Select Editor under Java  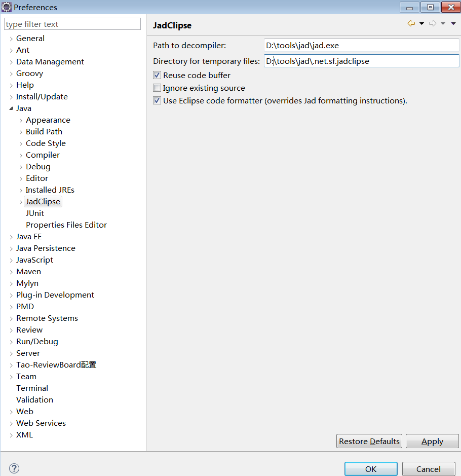(37, 178)
